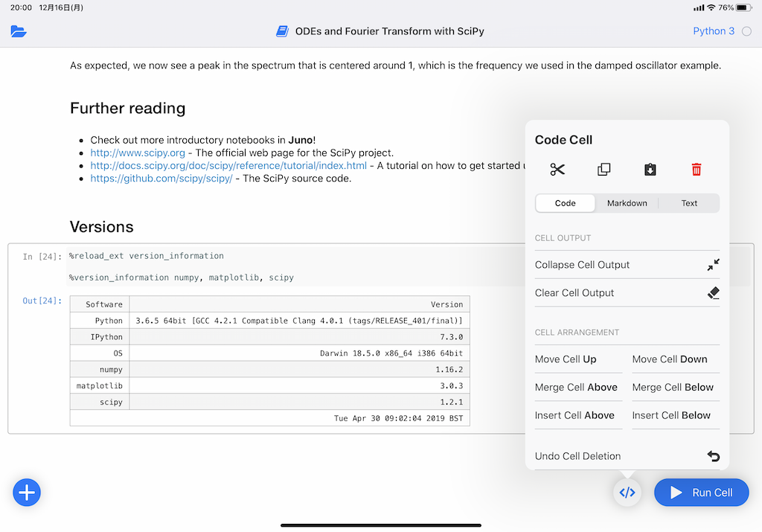Viewport: 762px width, 532px height.
Task: Tap the Code Cell popover title
Action: point(564,140)
